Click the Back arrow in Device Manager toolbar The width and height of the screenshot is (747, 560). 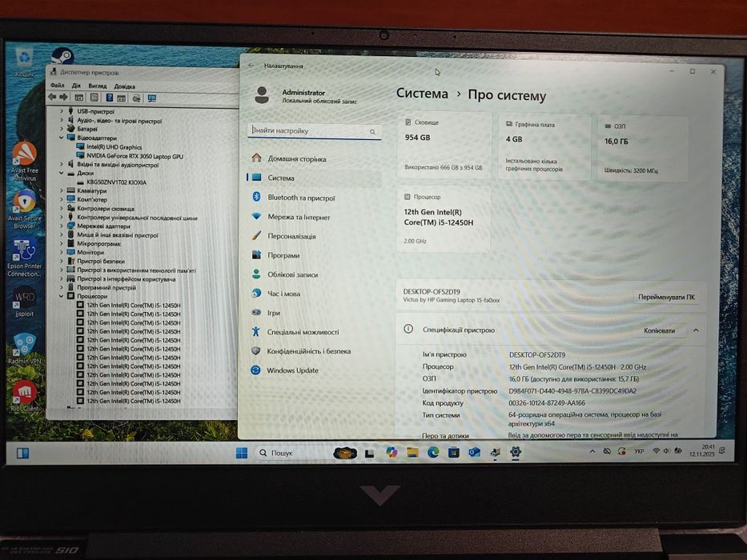click(52, 98)
